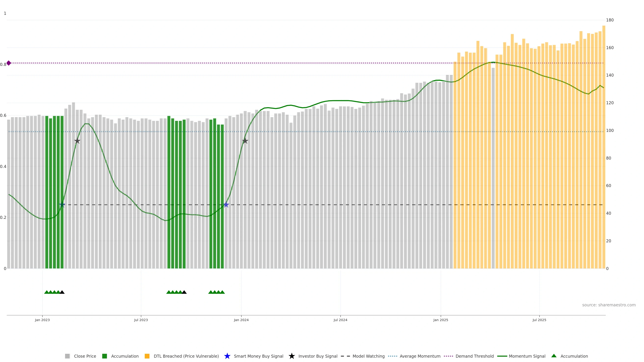
Task: Toggle DTL Breached legend entry
Action: coord(186,356)
